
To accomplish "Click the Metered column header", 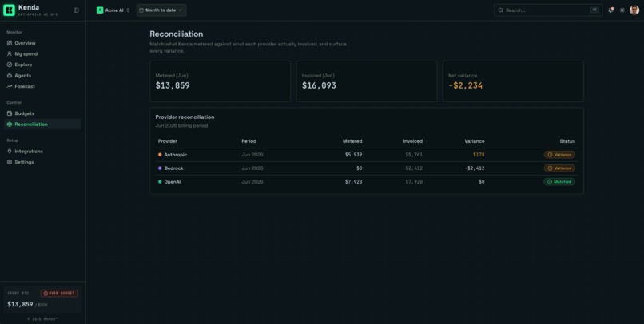I will pyautogui.click(x=352, y=141).
